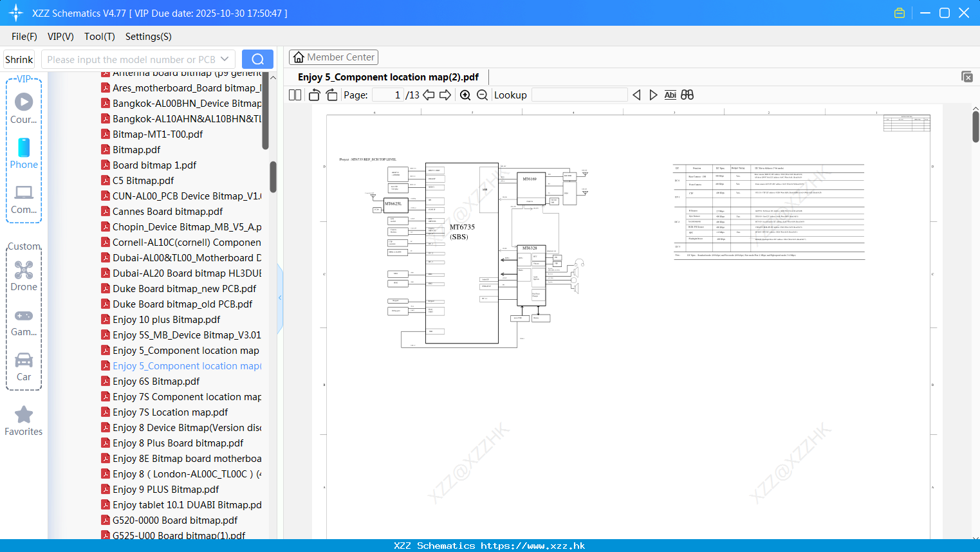Find previous lookup result triangle
Screen dimensions: 980x552
[x=636, y=95]
